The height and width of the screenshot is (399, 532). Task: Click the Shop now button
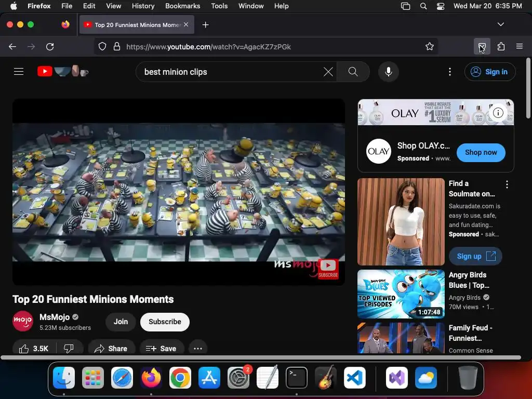click(481, 152)
